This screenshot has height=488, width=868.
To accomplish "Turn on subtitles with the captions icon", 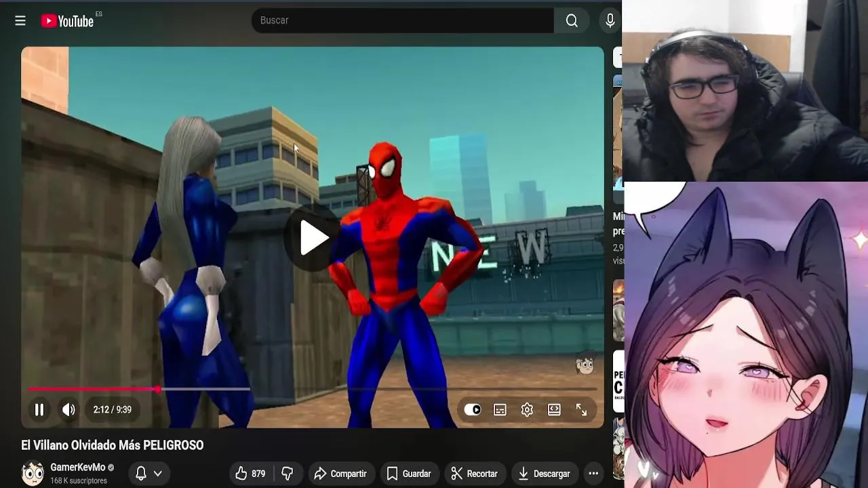I will click(500, 409).
